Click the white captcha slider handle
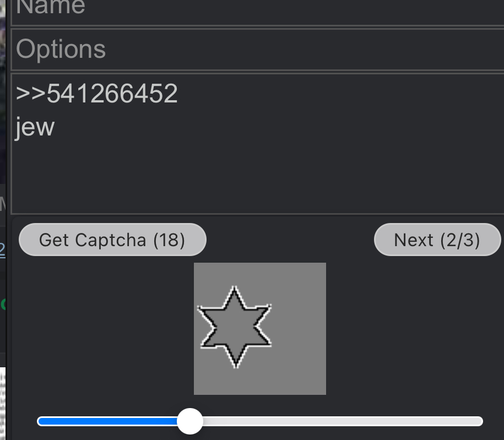This screenshot has width=504, height=440. (190, 421)
